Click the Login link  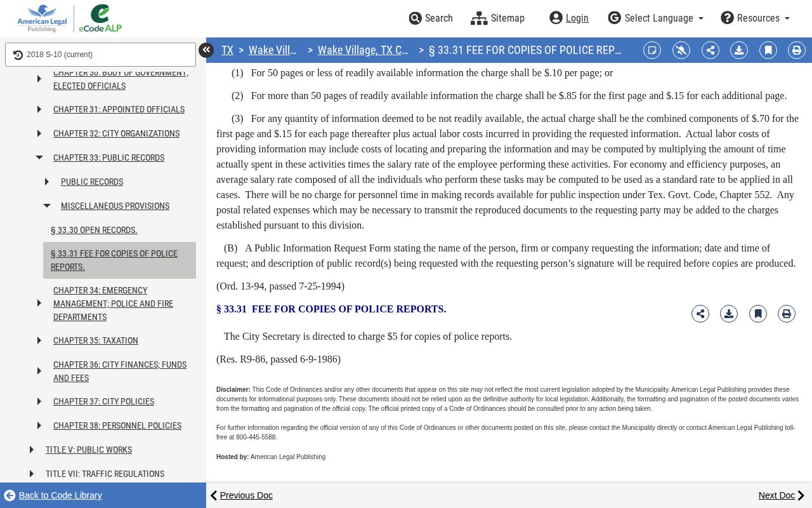click(569, 18)
